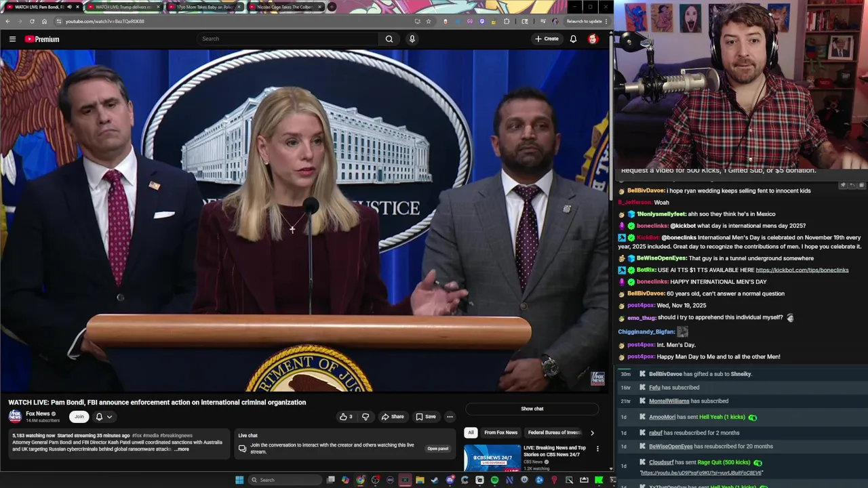This screenshot has height=488, width=868.
Task: Open options for CBS News live video
Action: click(x=597, y=449)
